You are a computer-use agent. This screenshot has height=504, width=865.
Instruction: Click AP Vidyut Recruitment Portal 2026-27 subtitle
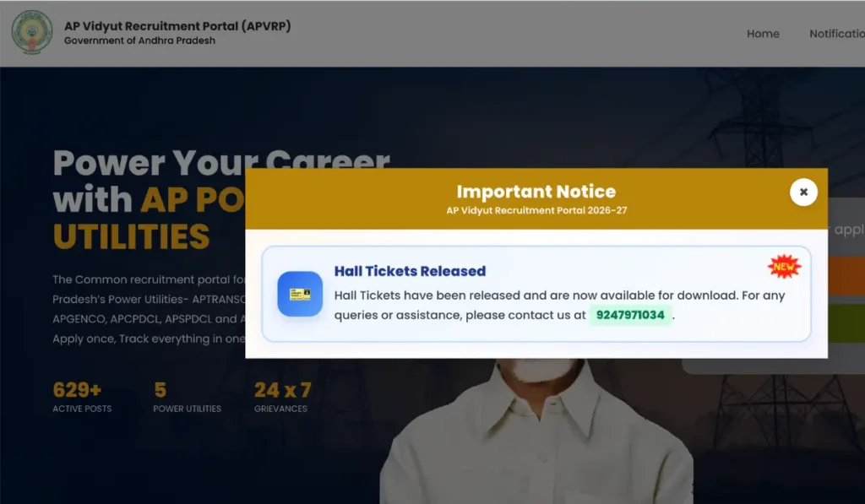pyautogui.click(x=536, y=211)
